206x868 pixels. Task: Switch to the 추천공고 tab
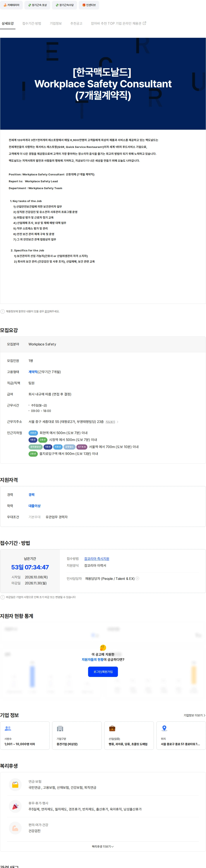coord(76,24)
